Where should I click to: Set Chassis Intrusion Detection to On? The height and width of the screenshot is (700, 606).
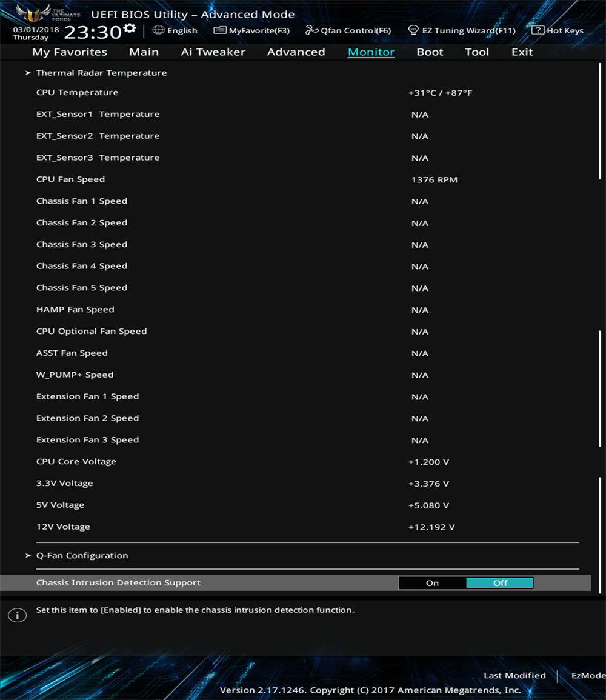[x=432, y=582]
